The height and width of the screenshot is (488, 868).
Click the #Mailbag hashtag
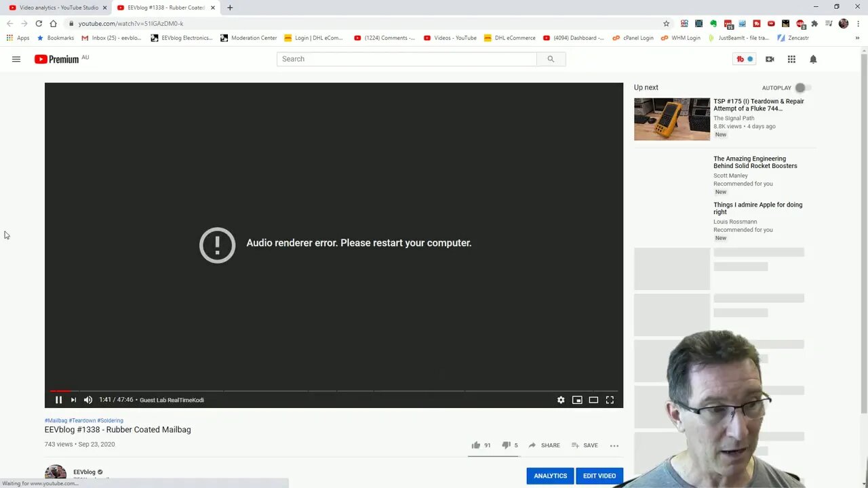tap(56, 421)
